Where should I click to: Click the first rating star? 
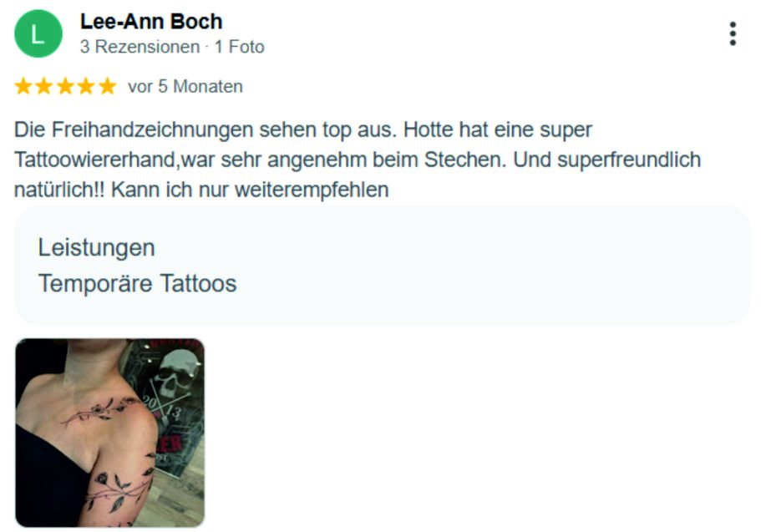(x=23, y=86)
